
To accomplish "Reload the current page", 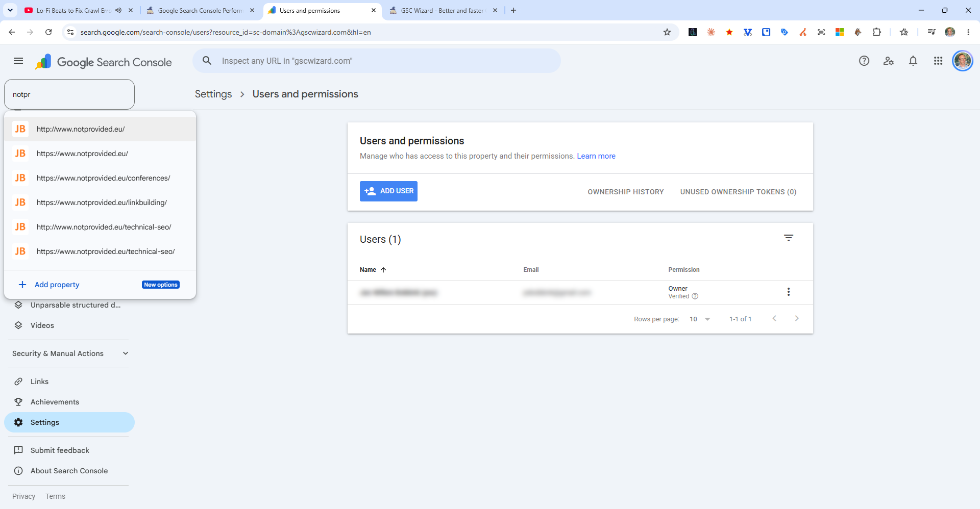I will (48, 32).
